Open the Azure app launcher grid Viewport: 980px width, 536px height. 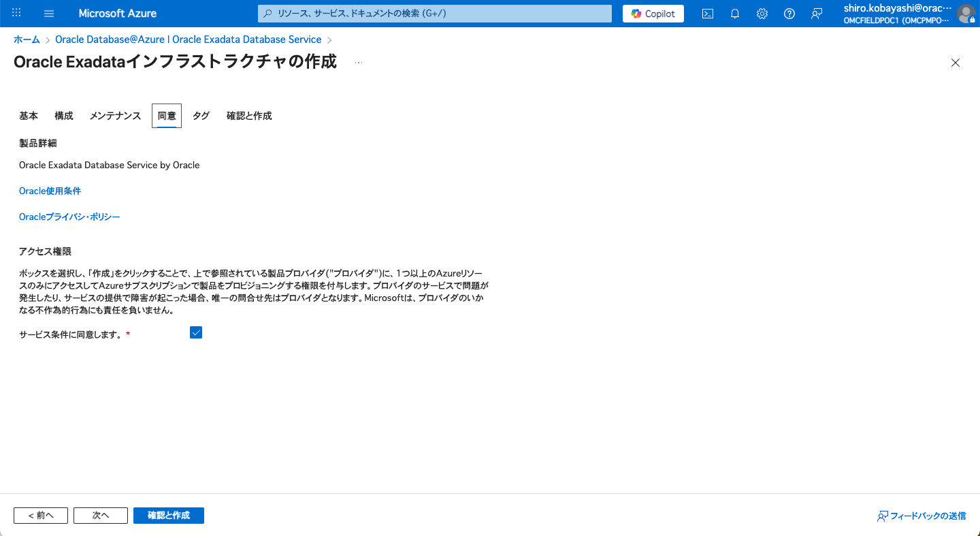coord(16,13)
